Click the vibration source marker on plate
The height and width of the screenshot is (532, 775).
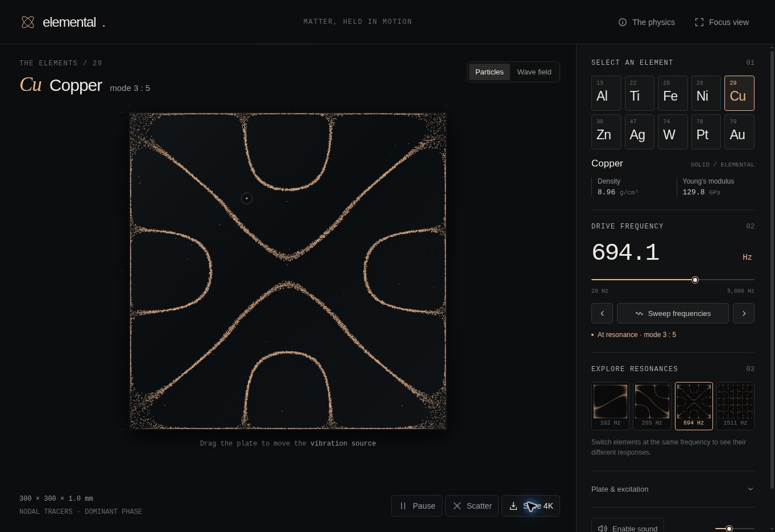pyautogui.click(x=247, y=198)
